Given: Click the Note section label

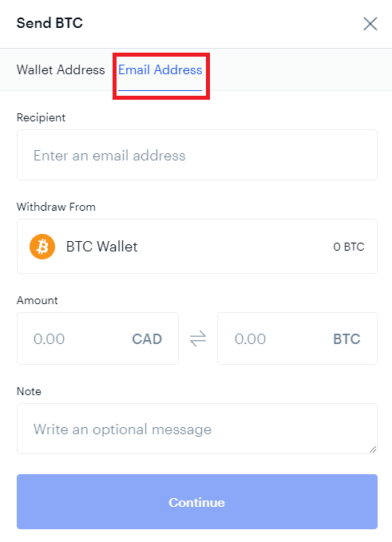Looking at the screenshot, I should (29, 391).
